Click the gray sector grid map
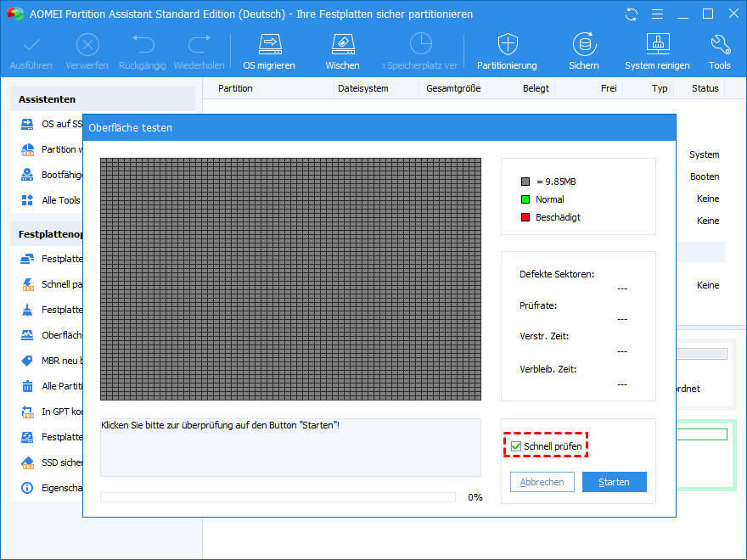This screenshot has height=560, width=747. [x=290, y=279]
